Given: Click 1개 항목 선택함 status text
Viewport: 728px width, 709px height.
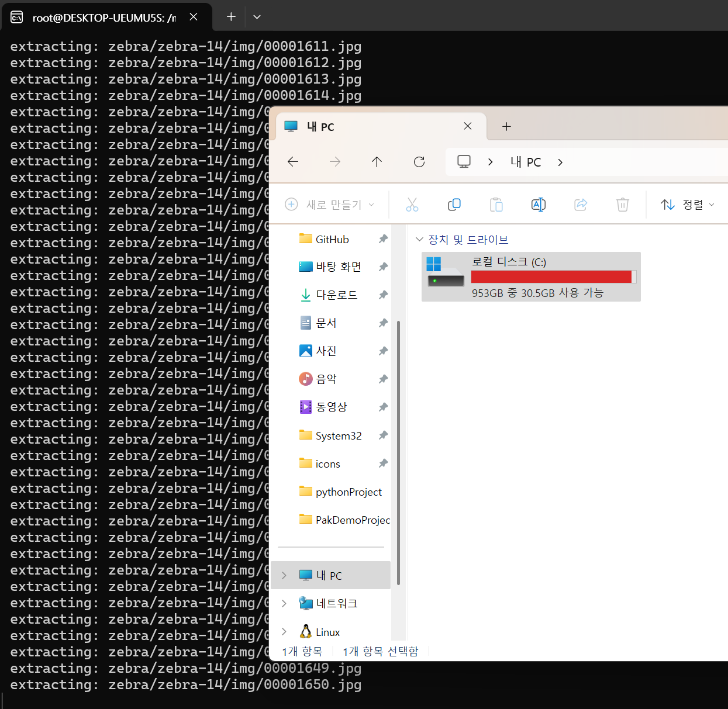Looking at the screenshot, I should coord(381,651).
